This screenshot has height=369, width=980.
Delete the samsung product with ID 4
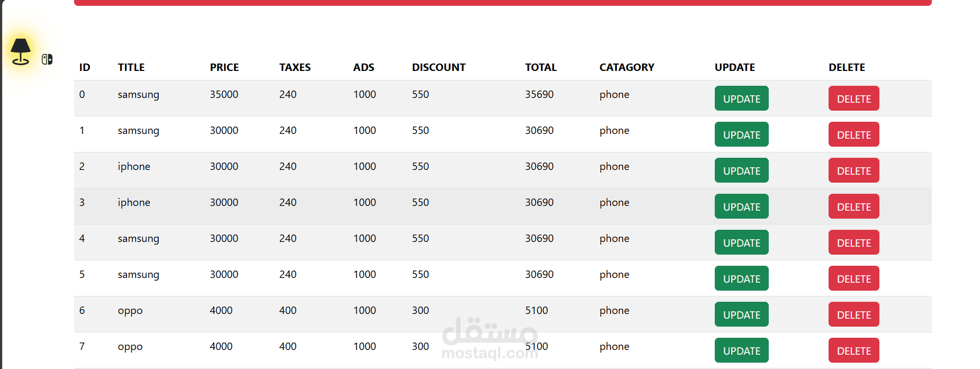pyautogui.click(x=853, y=242)
